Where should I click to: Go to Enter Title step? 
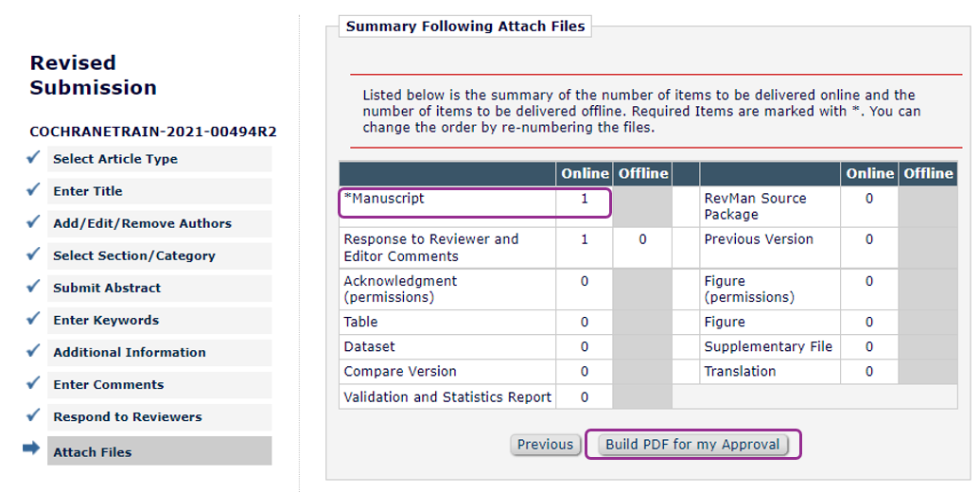[88, 191]
